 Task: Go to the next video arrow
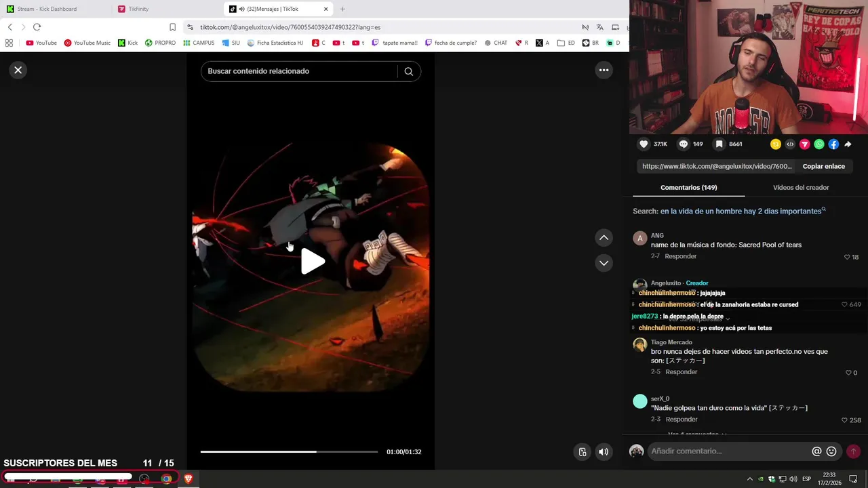604,263
